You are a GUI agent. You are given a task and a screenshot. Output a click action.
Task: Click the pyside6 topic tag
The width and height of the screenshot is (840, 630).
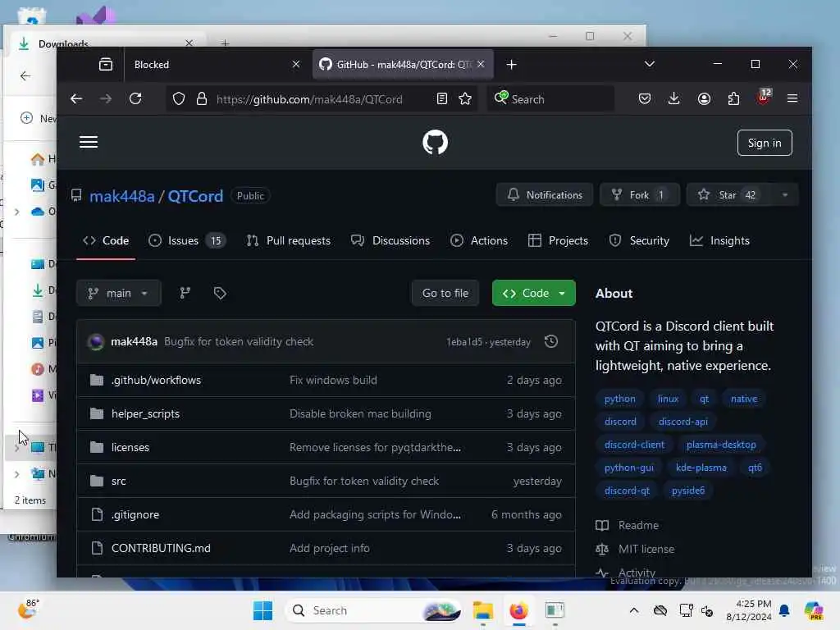(x=688, y=491)
